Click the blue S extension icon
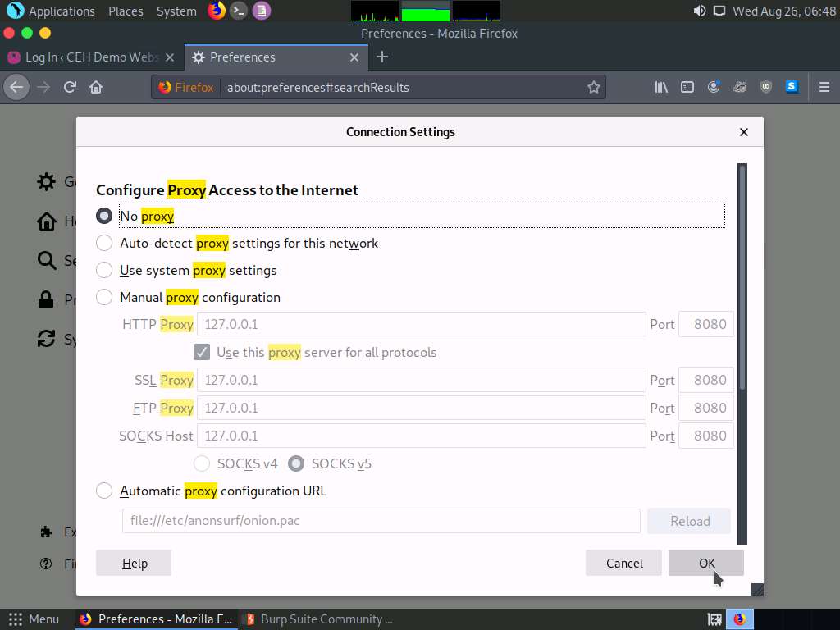 (x=790, y=87)
